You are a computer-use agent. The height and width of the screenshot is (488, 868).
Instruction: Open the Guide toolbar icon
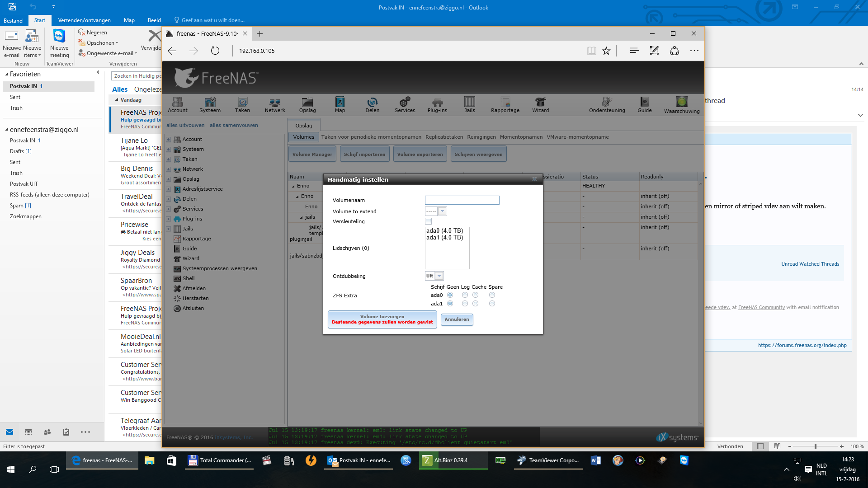645,105
